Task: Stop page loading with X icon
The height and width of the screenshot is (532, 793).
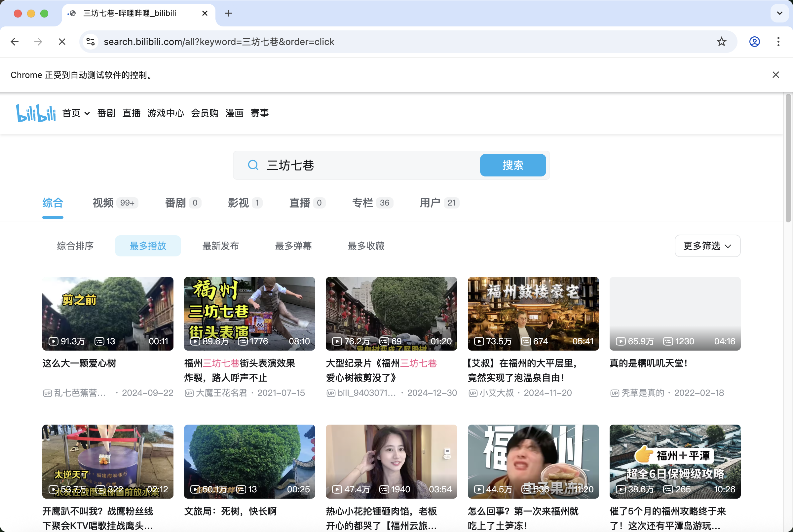Action: [x=62, y=42]
